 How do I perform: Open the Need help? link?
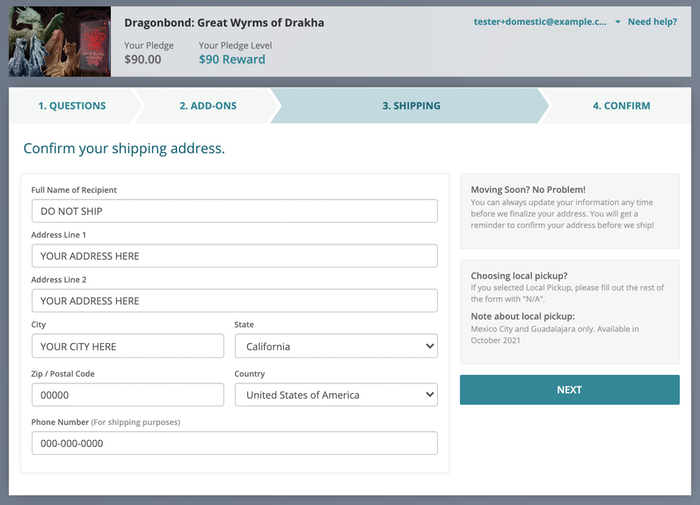(x=652, y=22)
